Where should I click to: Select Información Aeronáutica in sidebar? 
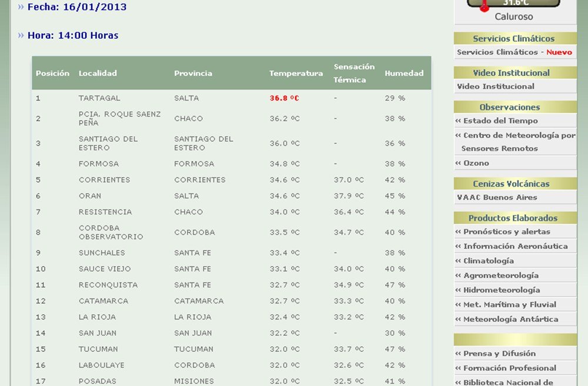pos(515,247)
